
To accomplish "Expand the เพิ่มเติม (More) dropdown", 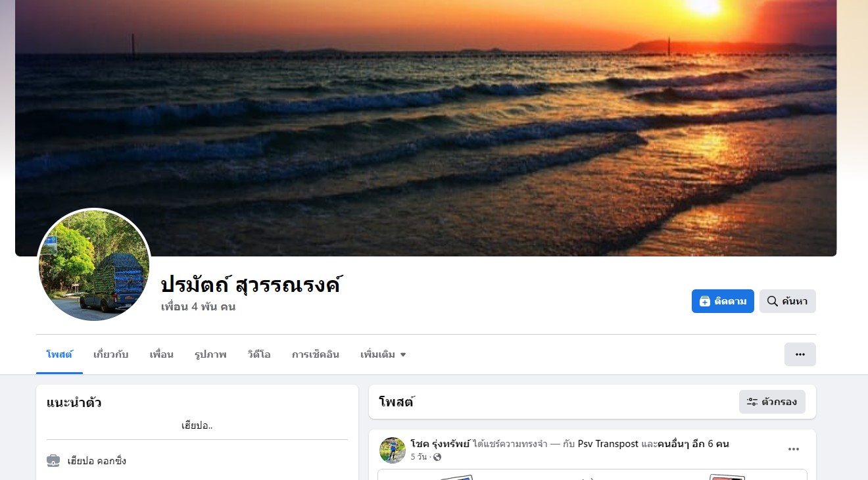I will click(383, 354).
